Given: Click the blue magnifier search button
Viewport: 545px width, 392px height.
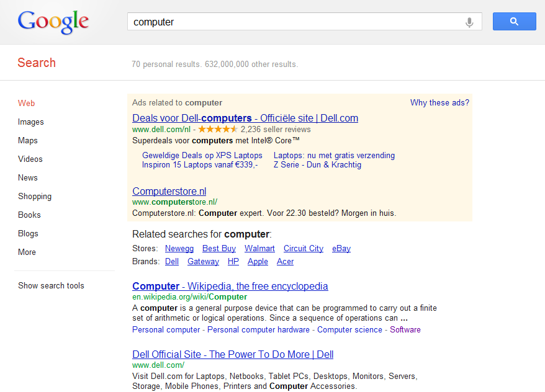Looking at the screenshot, I should click(x=514, y=22).
